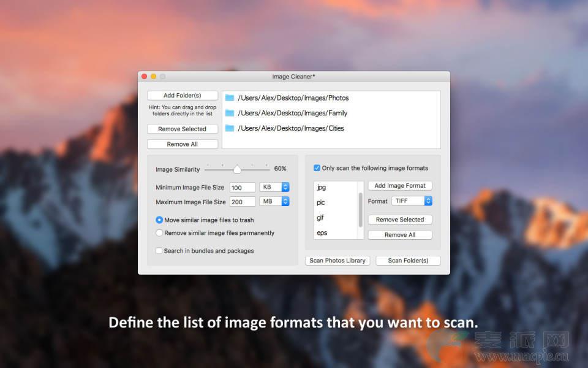Click the Maximum Image File Size field
This screenshot has height=368, width=588.
pyautogui.click(x=242, y=202)
